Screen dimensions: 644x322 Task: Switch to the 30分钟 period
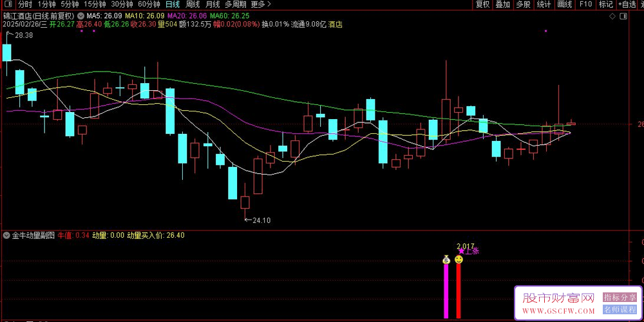122,5
